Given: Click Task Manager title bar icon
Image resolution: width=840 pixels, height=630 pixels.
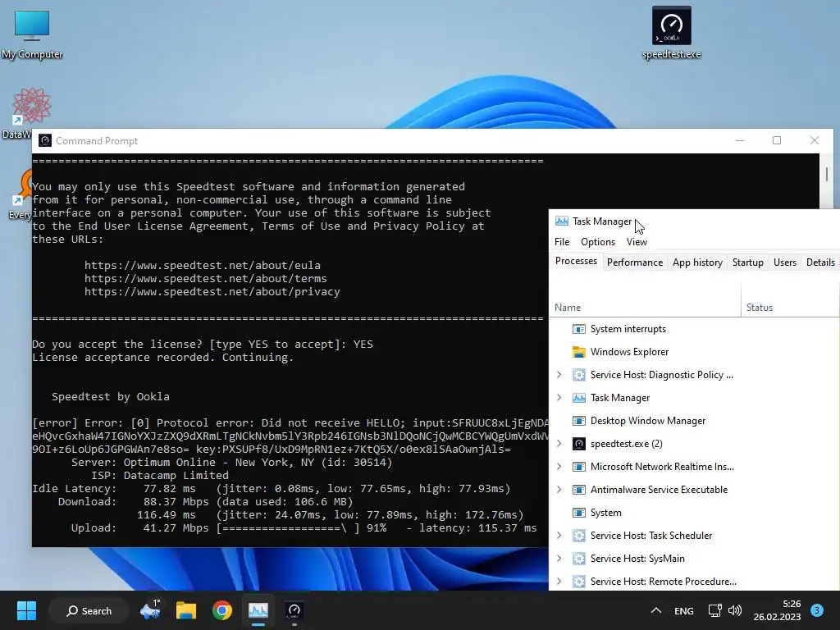Looking at the screenshot, I should pyautogui.click(x=561, y=221).
